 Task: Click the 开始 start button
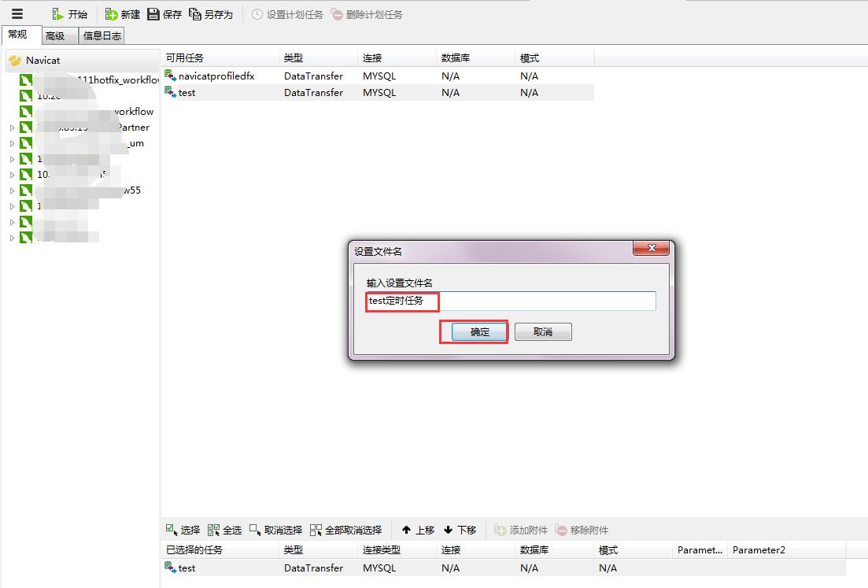pos(70,14)
